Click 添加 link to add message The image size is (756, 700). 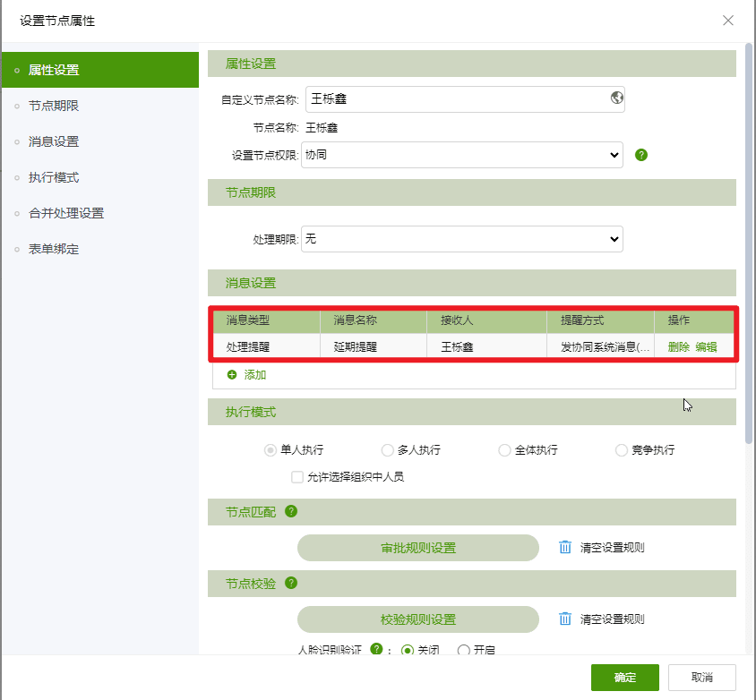pos(254,375)
